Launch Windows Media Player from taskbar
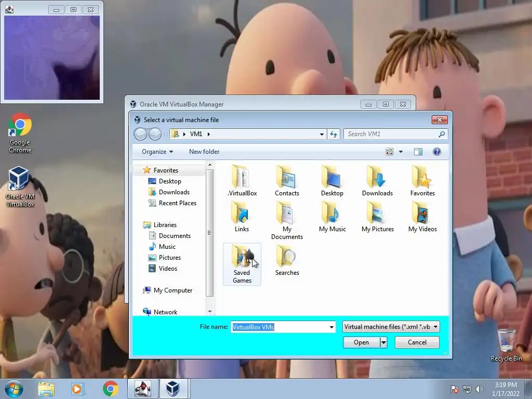 [x=77, y=389]
